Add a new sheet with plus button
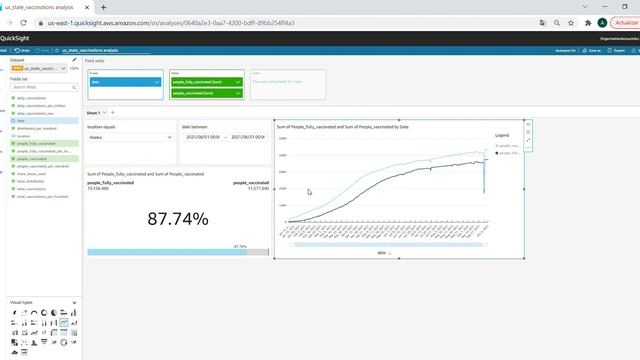 (x=113, y=113)
